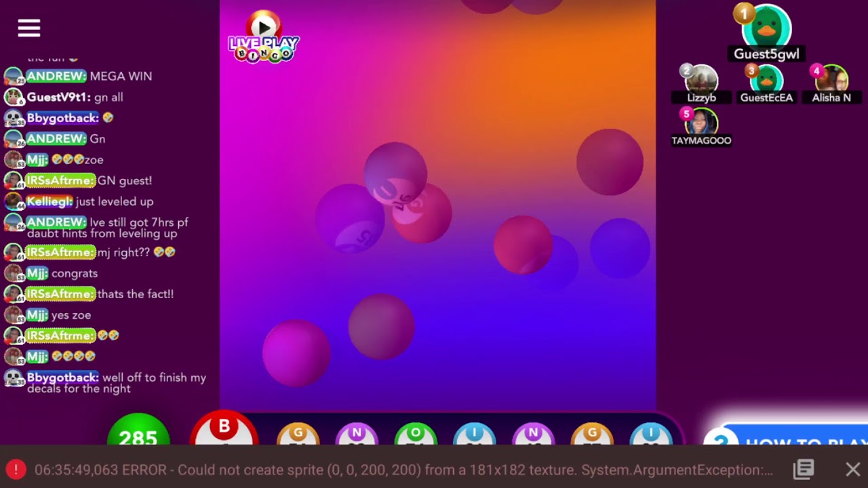The width and height of the screenshot is (868, 488).
Task: Click the TAYMAGOOO name label
Action: tap(701, 140)
